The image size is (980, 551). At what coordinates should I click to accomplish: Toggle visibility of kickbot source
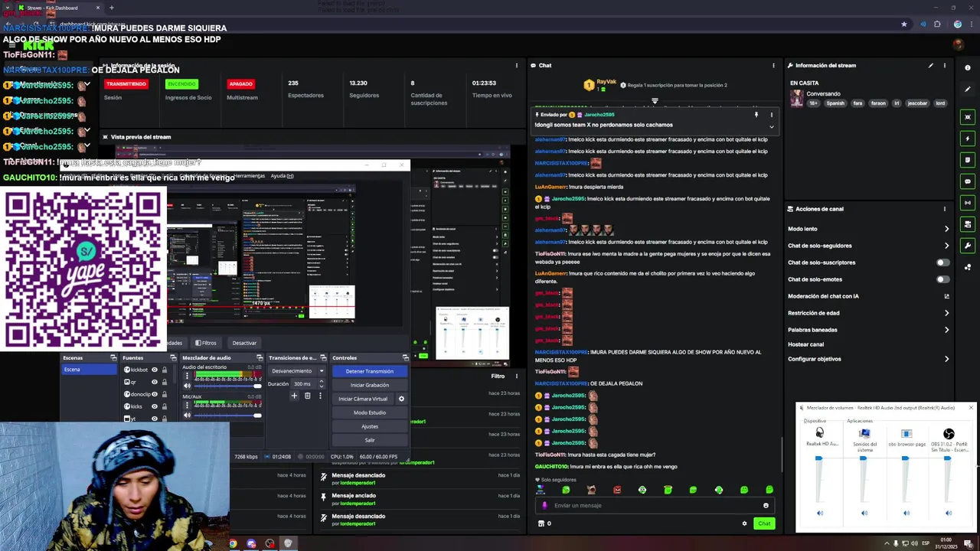click(x=155, y=370)
